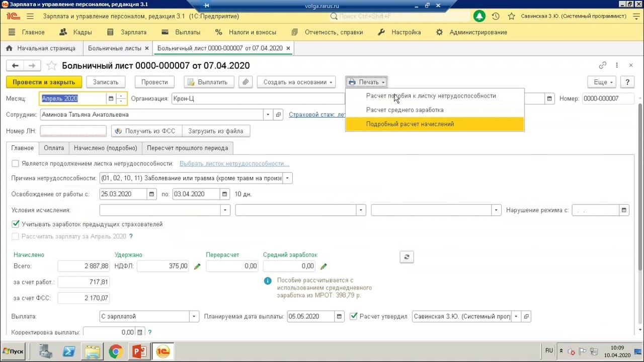The height and width of the screenshot is (362, 644).
Task: Open the Зарплата section
Action: click(x=127, y=32)
